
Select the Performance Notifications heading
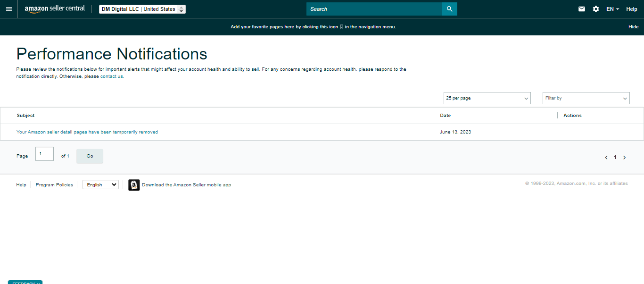click(x=112, y=54)
